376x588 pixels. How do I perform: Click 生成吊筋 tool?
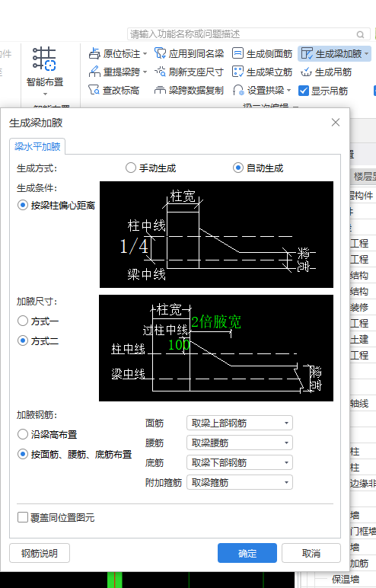[x=326, y=72]
